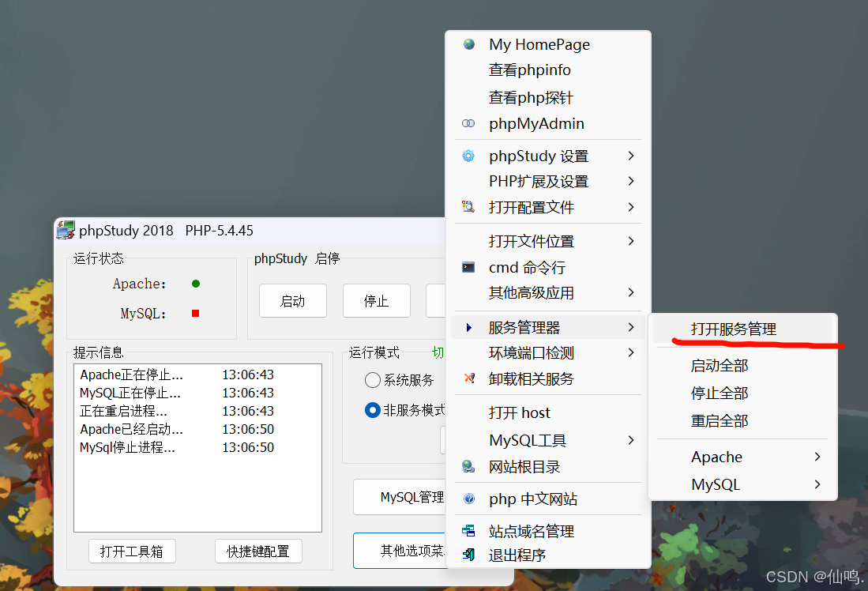This screenshot has width=868, height=591.
Task: Click the 卸载相关服务 icon
Action: (468, 379)
